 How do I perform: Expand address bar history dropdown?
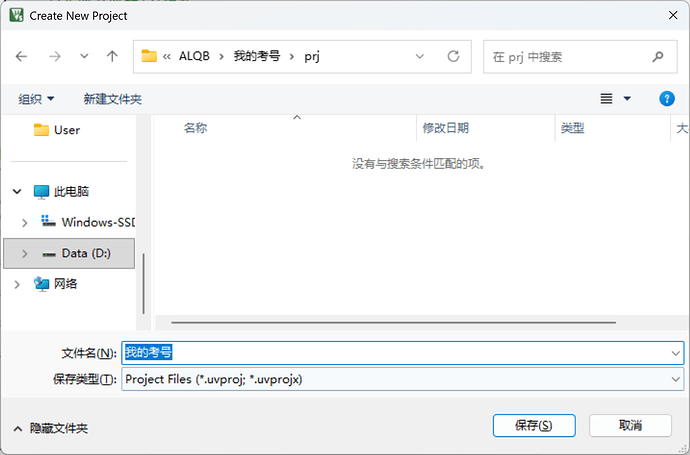tap(420, 56)
